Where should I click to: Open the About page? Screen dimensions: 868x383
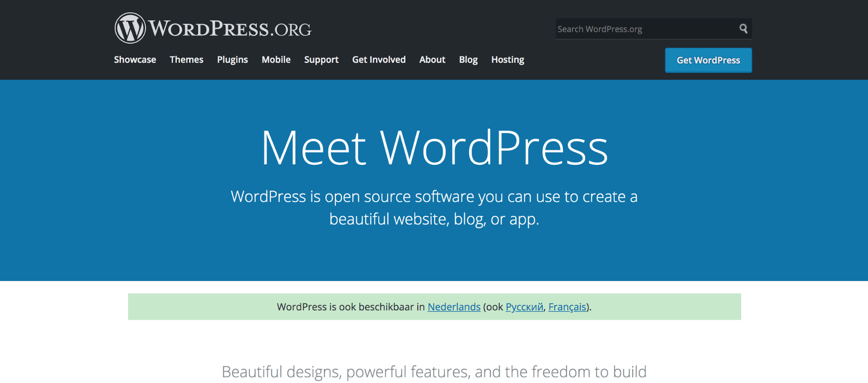pyautogui.click(x=432, y=60)
